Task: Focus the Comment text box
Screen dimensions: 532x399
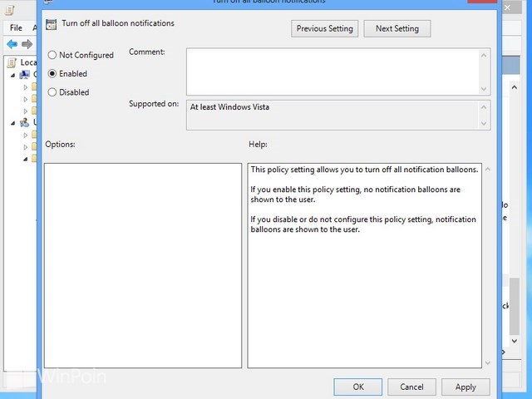Action: click(333, 71)
